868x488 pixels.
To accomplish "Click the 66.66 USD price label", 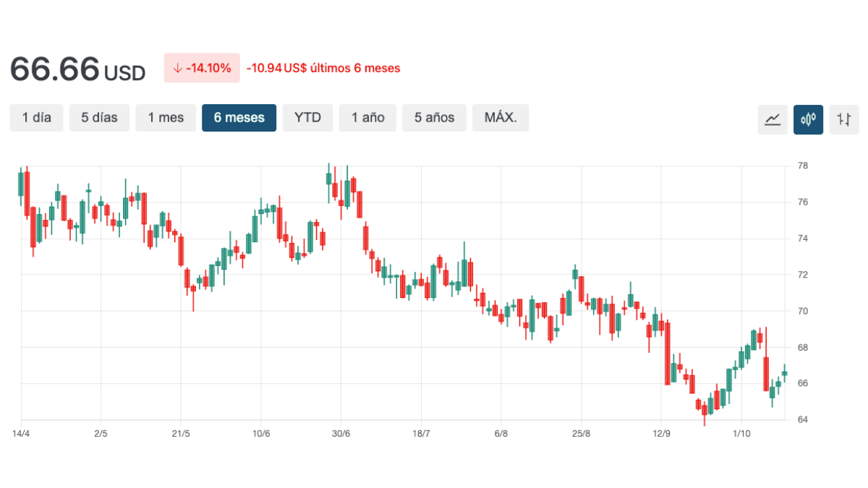I will point(77,69).
